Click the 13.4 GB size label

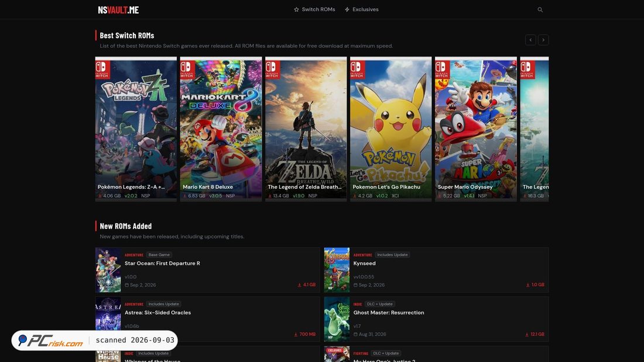[x=281, y=196]
